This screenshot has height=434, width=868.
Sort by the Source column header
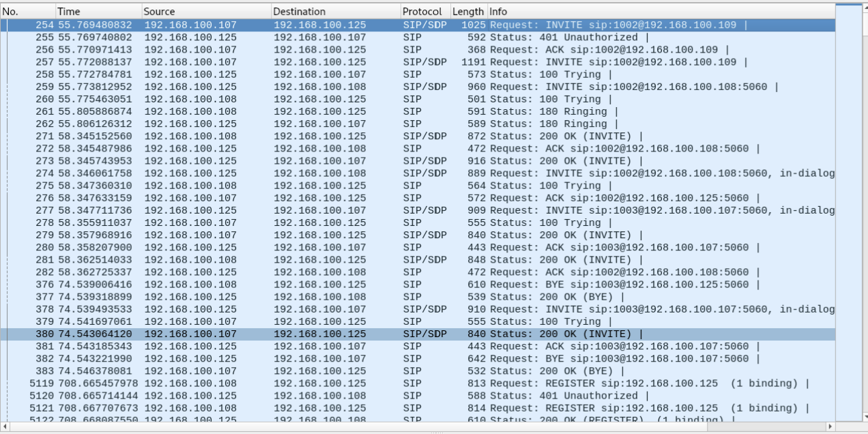[205, 12]
